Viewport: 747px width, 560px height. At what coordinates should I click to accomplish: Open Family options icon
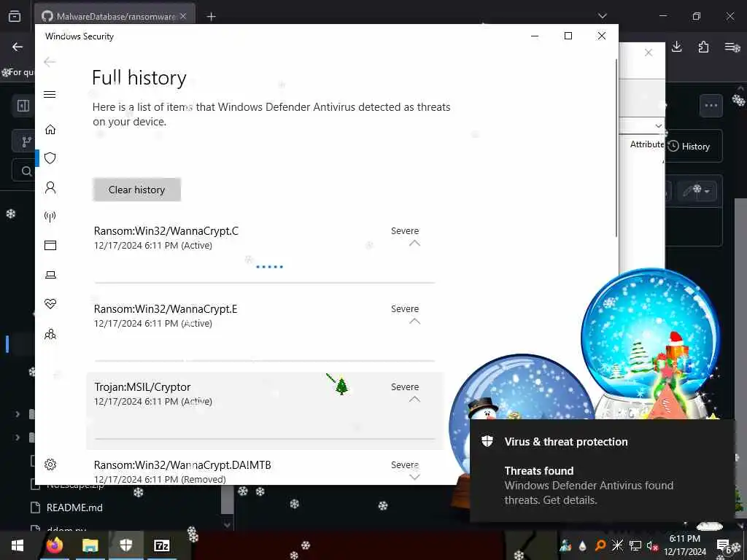click(50, 334)
